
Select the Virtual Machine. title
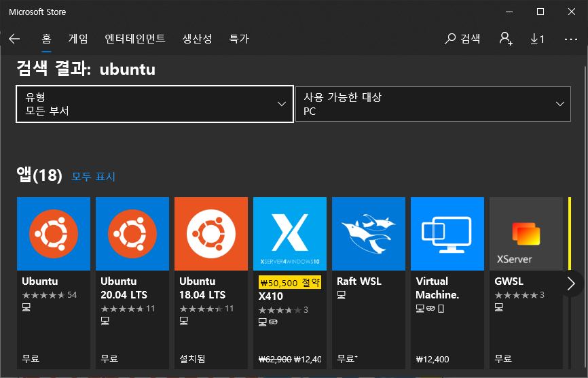(438, 288)
